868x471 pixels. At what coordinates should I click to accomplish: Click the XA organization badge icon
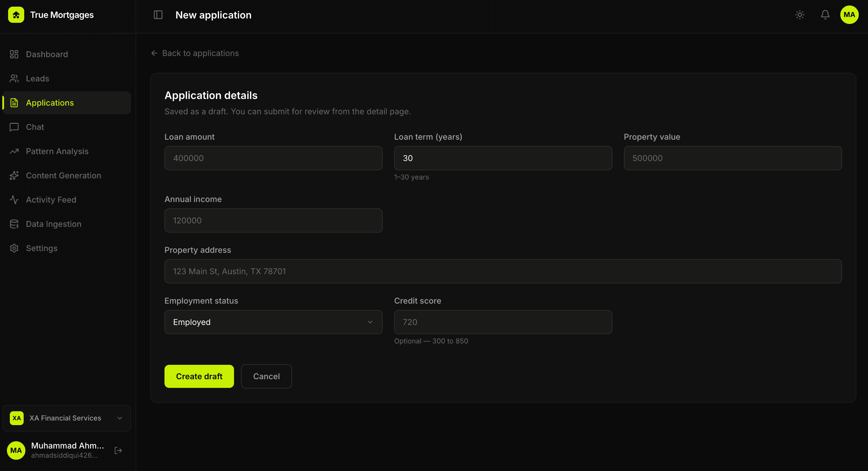tap(17, 418)
